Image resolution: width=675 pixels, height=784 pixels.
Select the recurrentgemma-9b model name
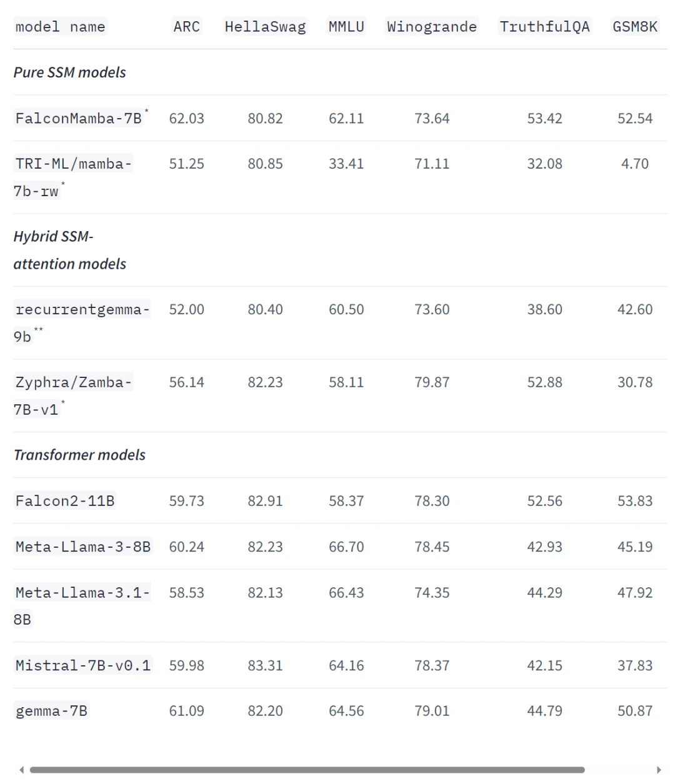point(82,323)
